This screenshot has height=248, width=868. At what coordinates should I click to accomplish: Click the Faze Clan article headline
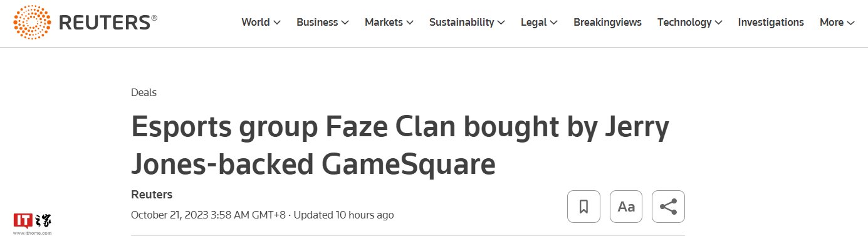tap(400, 145)
